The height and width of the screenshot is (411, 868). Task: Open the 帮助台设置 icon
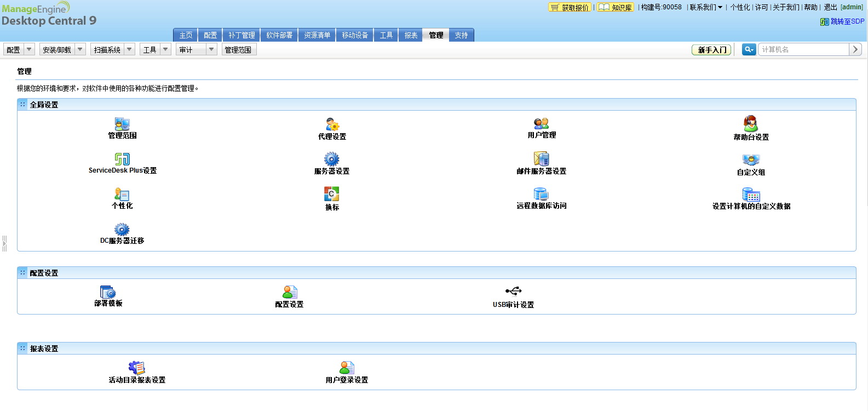click(x=751, y=123)
